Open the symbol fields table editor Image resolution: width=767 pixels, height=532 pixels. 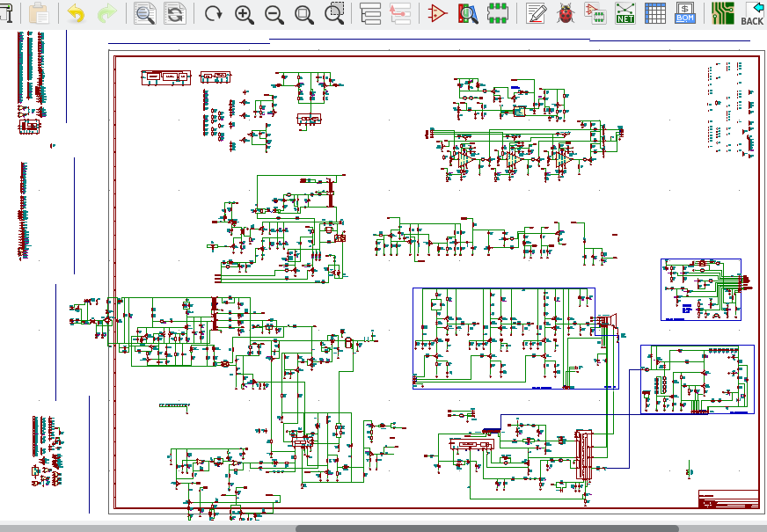tap(655, 13)
